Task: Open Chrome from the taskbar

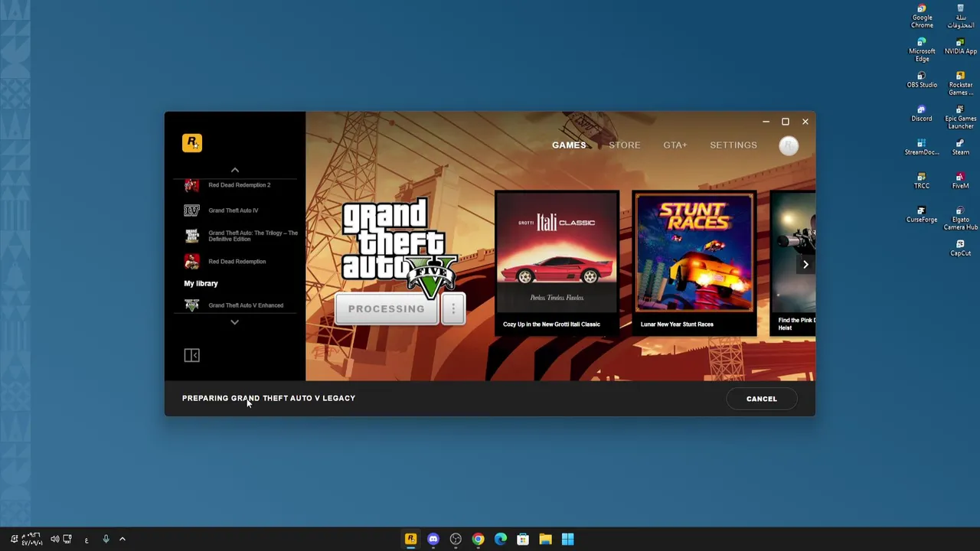Action: tap(478, 539)
